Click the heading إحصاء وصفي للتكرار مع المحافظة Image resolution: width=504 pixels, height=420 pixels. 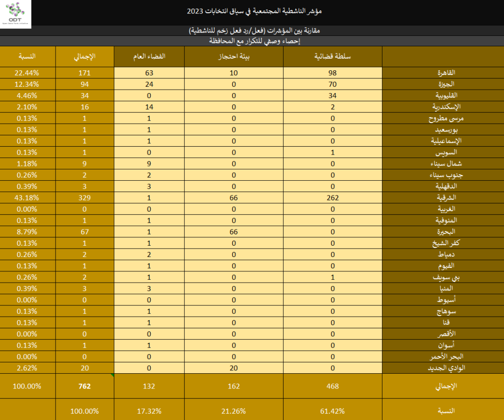click(x=254, y=41)
